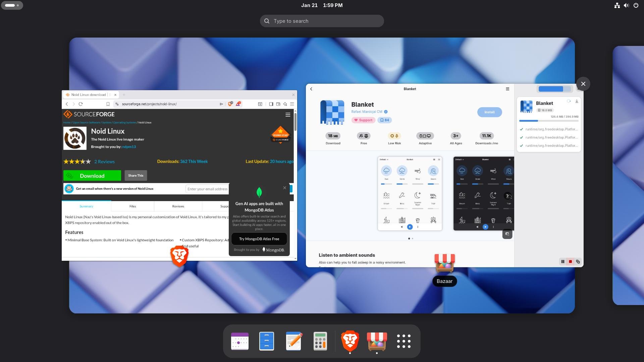The width and height of the screenshot is (644, 362).
Task: Click the volume icon in top bar
Action: pyautogui.click(x=626, y=5)
